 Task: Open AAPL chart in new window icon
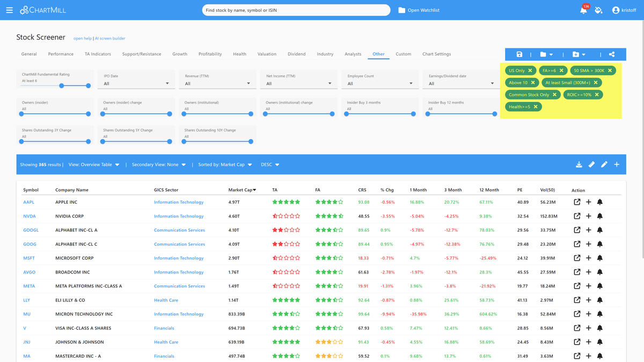577,202
